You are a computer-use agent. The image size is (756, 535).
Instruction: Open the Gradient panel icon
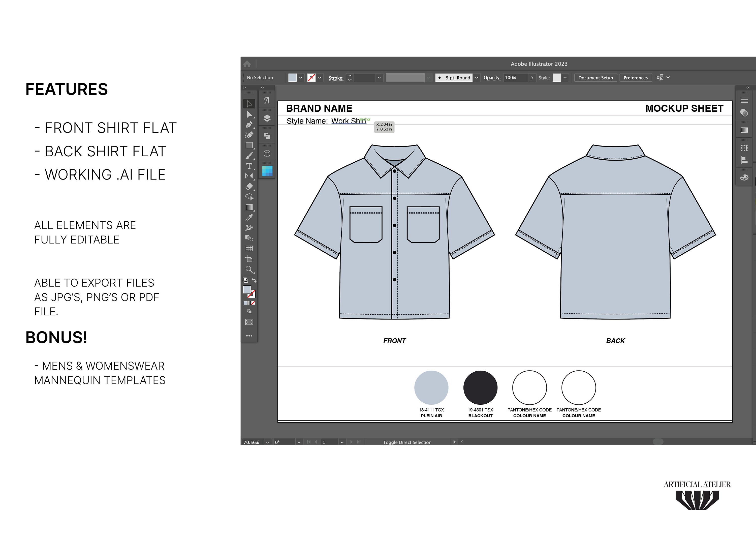[744, 130]
